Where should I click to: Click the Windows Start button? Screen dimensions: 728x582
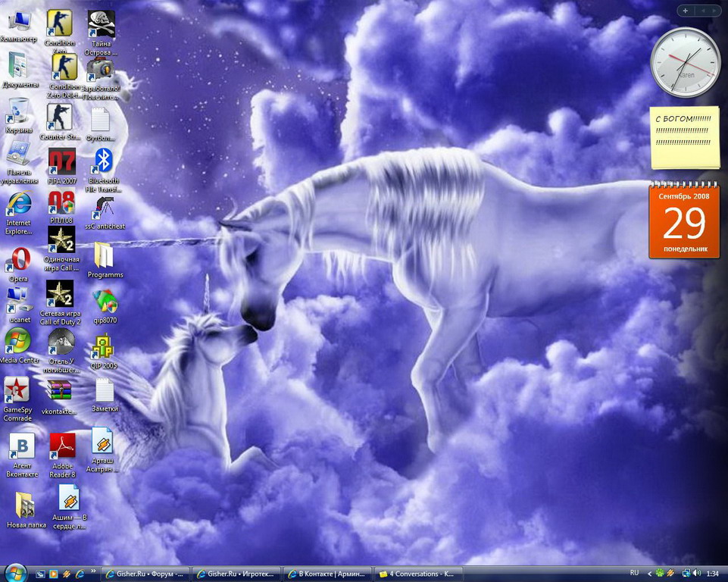click(14, 572)
